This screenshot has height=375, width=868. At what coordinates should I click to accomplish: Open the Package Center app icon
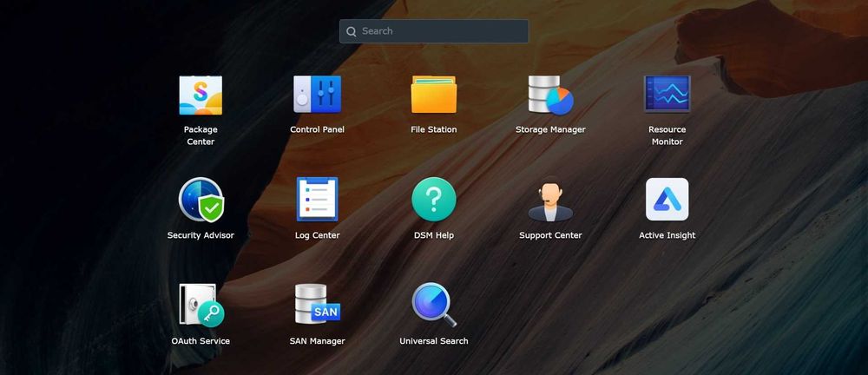201,95
